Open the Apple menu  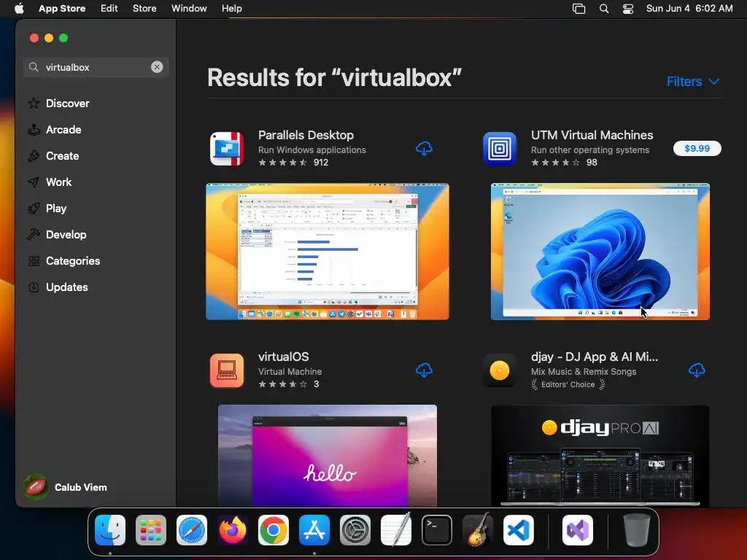[x=19, y=9]
